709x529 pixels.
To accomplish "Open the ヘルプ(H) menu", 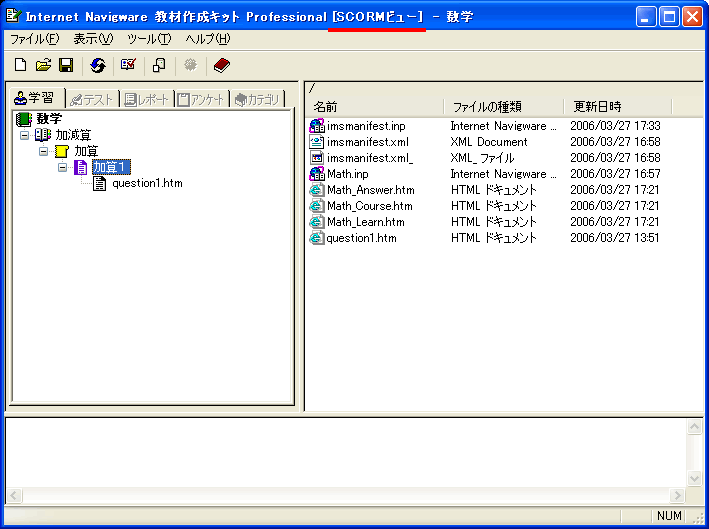I will click(x=208, y=39).
